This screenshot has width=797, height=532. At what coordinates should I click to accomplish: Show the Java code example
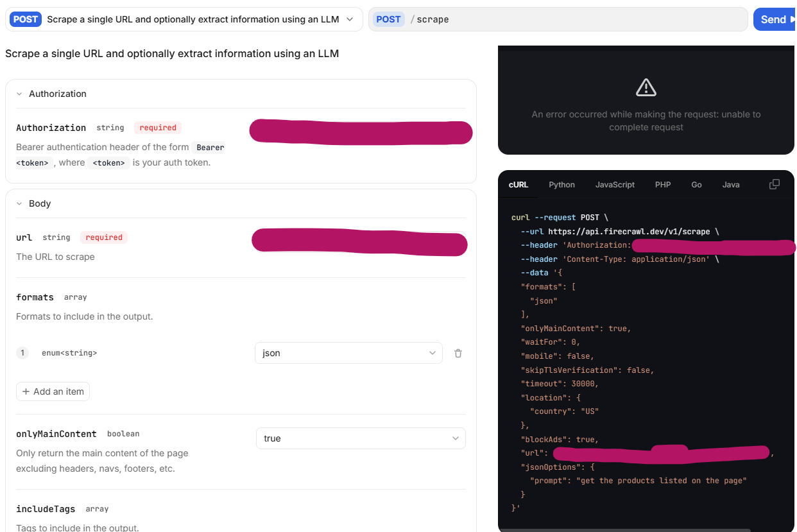tap(731, 185)
